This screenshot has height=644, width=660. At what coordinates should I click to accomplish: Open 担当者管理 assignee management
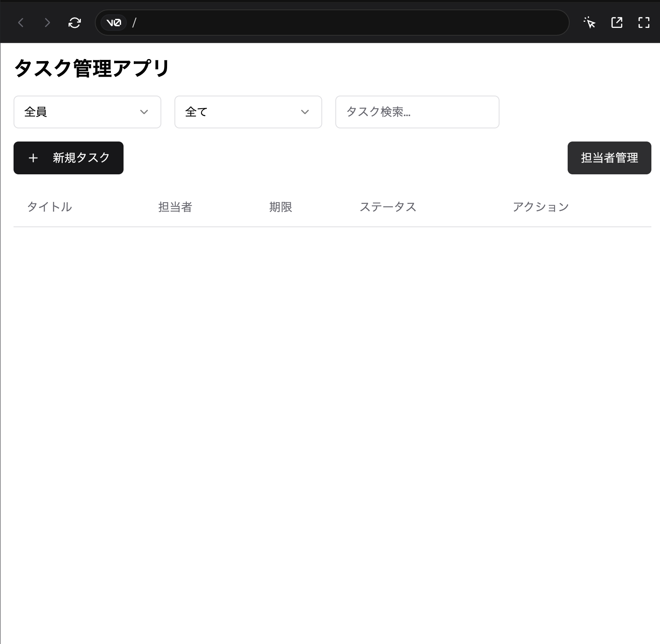pos(610,158)
